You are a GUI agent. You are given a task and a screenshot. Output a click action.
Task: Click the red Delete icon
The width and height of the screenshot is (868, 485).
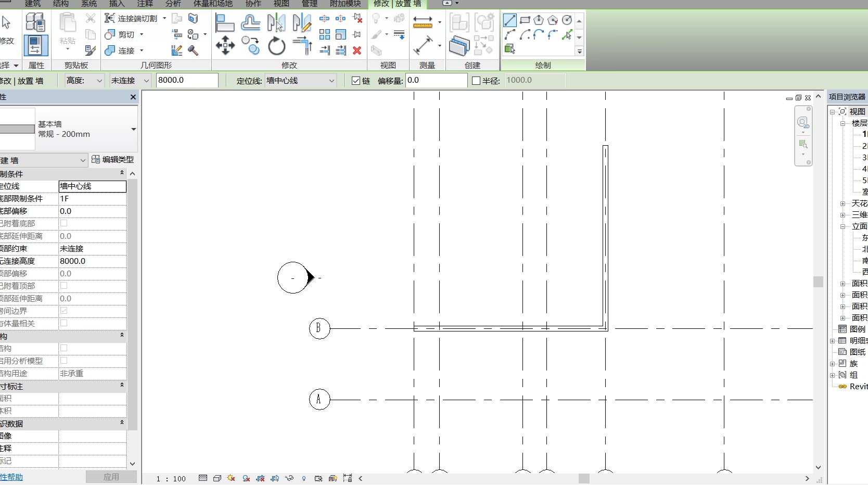click(357, 50)
